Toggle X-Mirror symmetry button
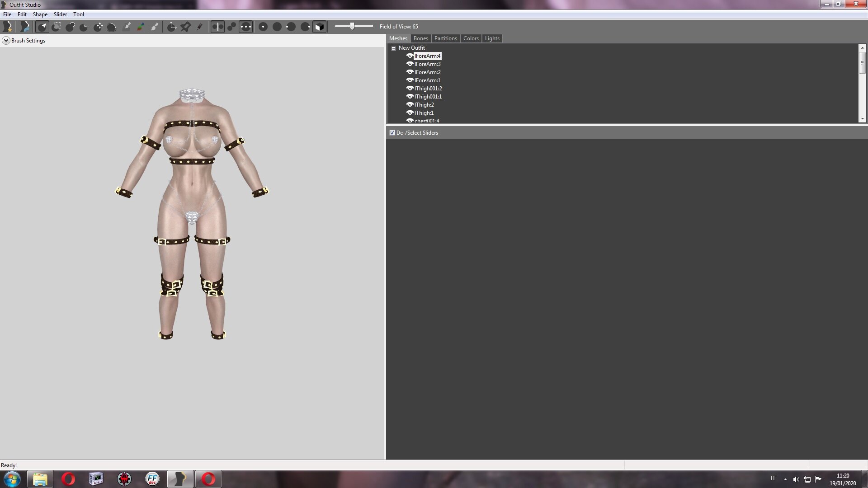This screenshot has width=868, height=488. tap(217, 27)
